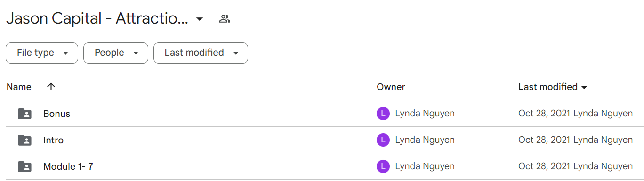This screenshot has width=644, height=181.
Task: Click Lynda Nguyen avatar on Intro row
Action: point(383,140)
